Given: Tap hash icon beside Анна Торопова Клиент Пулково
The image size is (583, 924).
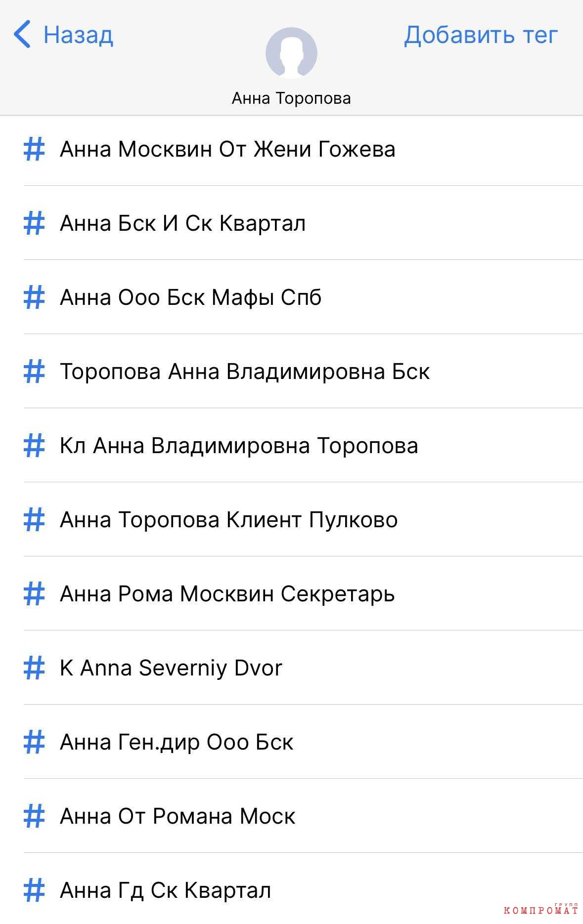Looking at the screenshot, I should pos(34,519).
